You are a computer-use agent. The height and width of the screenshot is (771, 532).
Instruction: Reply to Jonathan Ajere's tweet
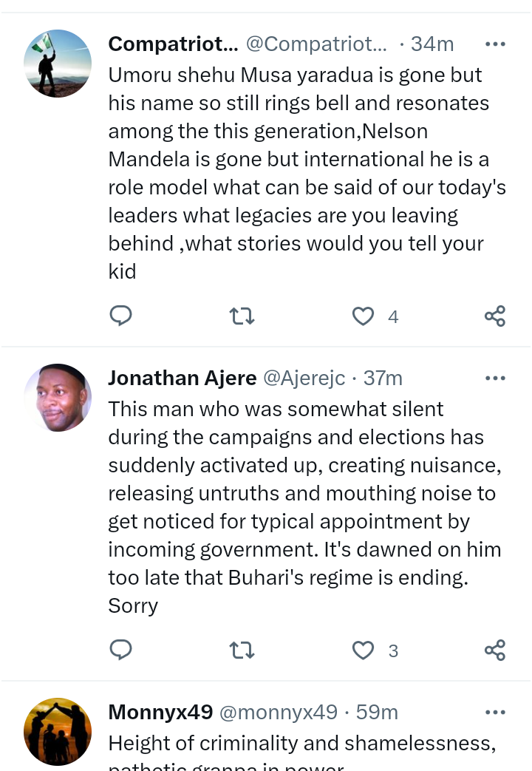click(120, 650)
